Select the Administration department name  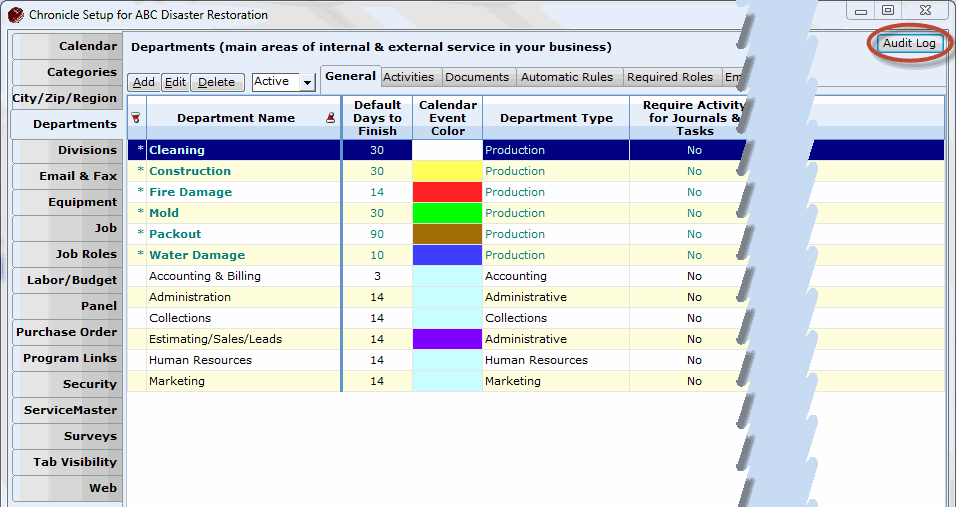pos(190,297)
